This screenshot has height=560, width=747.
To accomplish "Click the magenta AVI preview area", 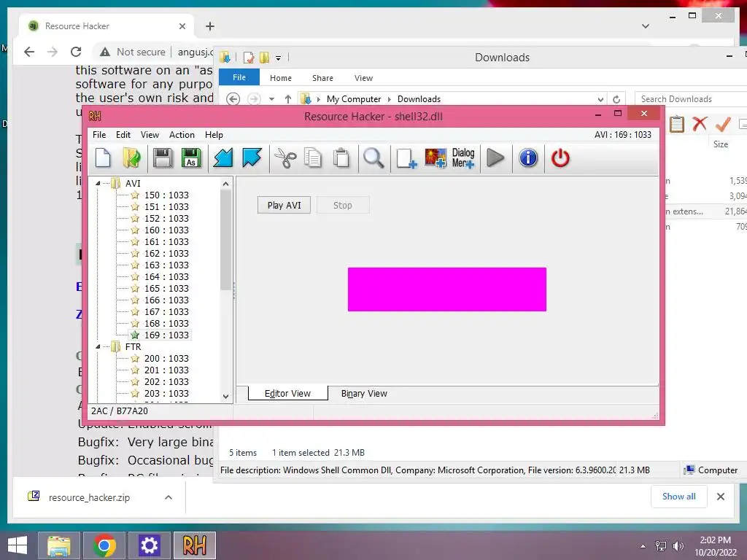I will [x=447, y=289].
